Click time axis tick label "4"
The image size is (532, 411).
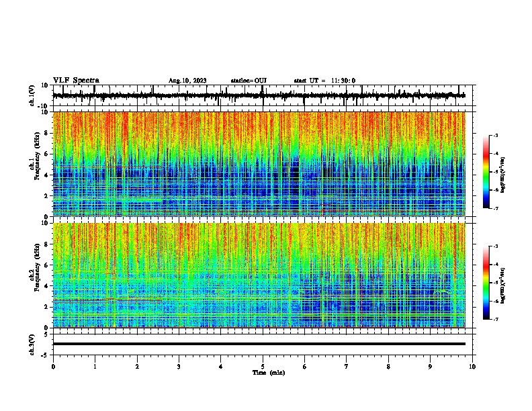point(220,367)
